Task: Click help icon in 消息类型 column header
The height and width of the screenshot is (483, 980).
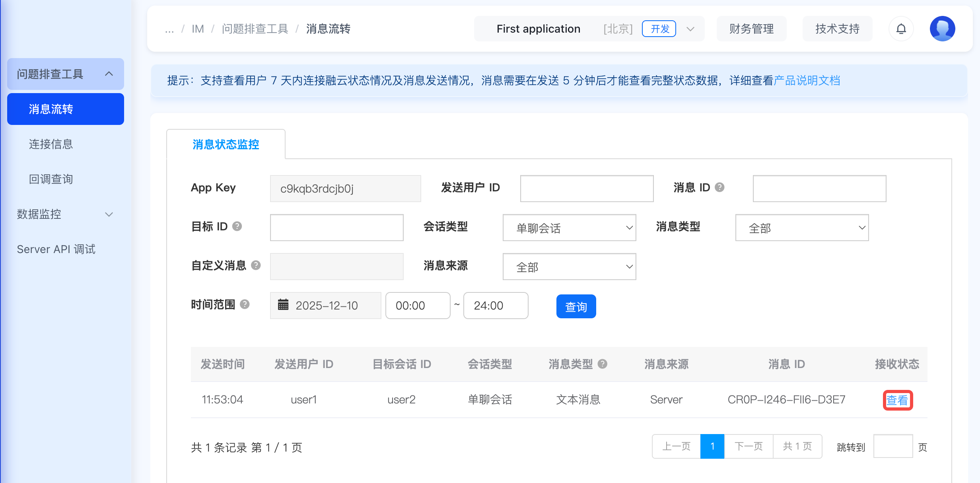Action: pos(603,364)
